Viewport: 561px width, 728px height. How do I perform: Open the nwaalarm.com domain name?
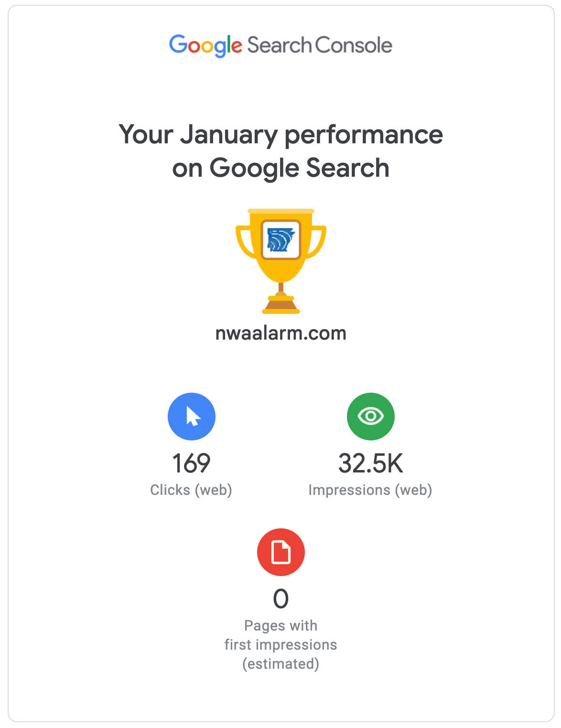(x=281, y=333)
